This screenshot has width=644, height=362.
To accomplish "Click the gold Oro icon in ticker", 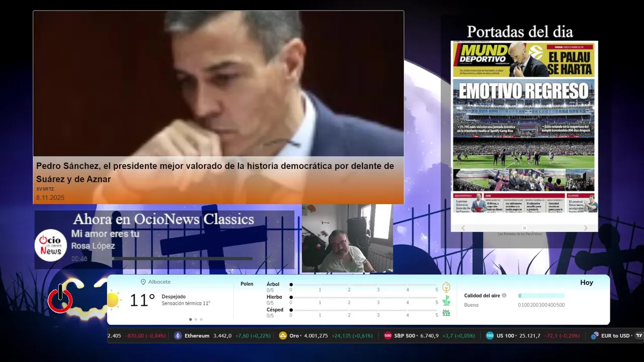I will click(283, 336).
